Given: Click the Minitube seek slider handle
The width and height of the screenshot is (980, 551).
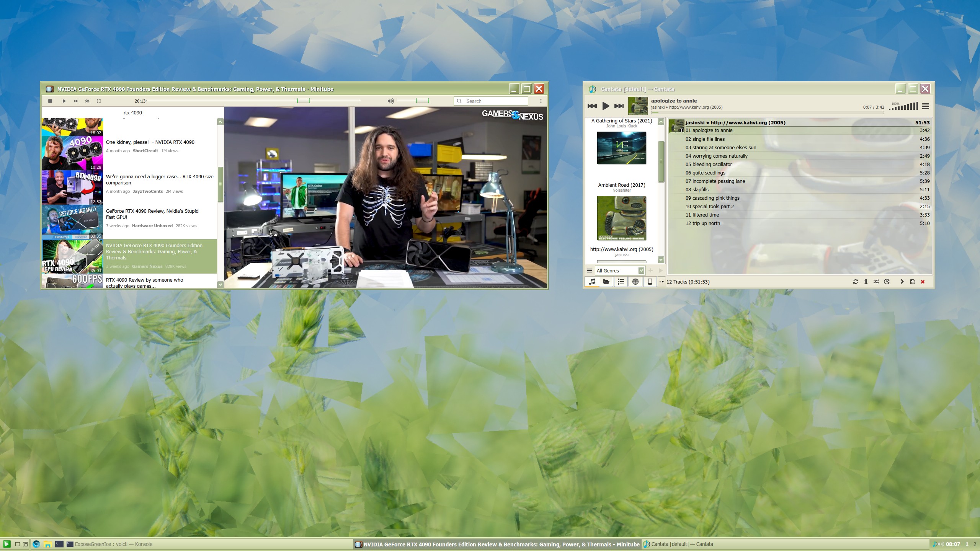Looking at the screenshot, I should 303,101.
